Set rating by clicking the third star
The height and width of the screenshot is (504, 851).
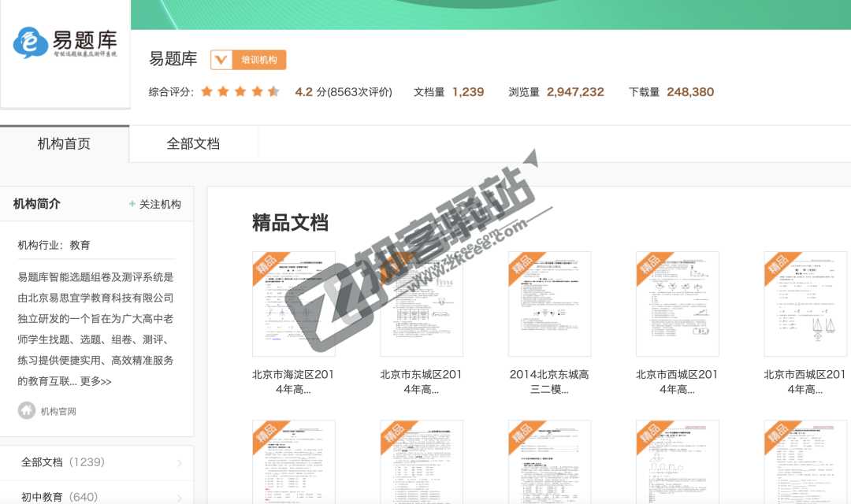[x=240, y=91]
